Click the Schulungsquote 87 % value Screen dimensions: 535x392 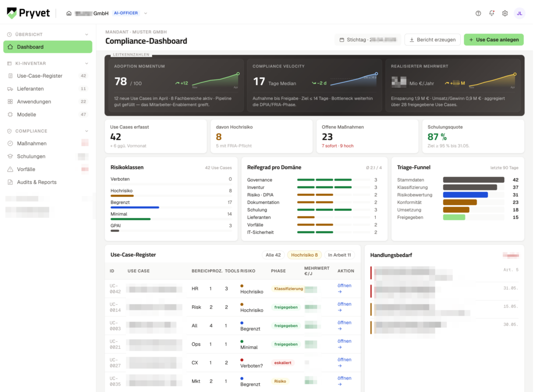click(437, 137)
